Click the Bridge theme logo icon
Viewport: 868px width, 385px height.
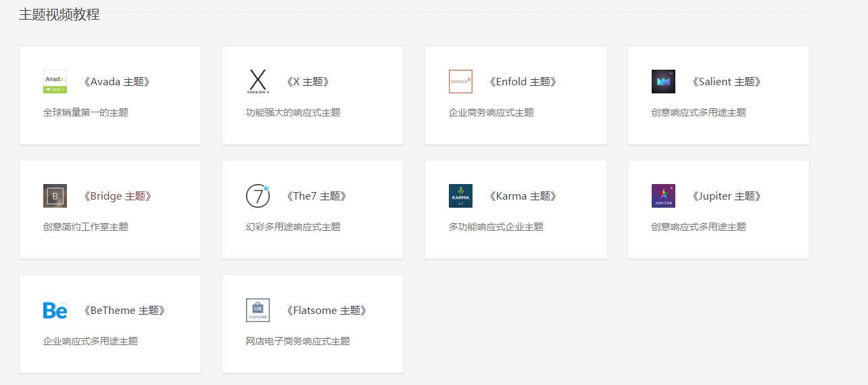coord(55,196)
